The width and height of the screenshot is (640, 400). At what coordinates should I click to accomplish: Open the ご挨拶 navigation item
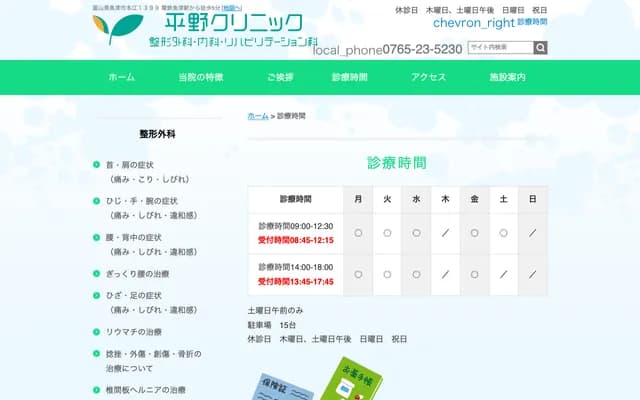[280, 77]
